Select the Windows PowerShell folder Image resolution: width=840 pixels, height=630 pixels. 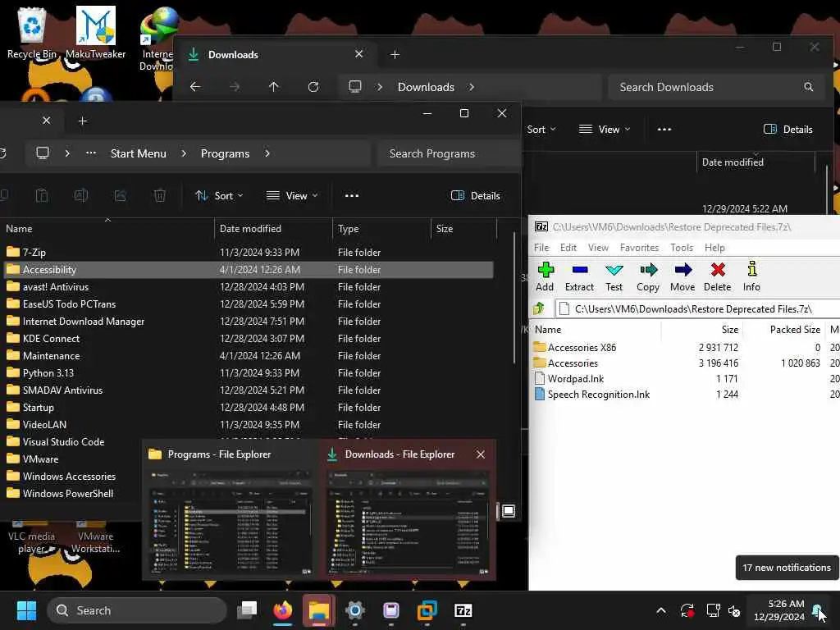point(67,493)
